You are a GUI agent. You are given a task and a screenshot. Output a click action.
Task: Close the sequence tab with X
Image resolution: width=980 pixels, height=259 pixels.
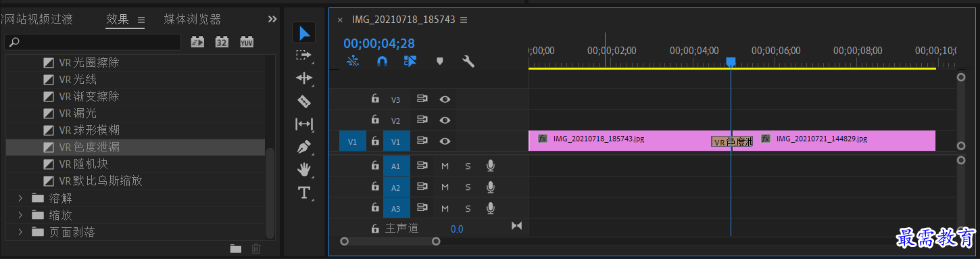click(x=340, y=20)
